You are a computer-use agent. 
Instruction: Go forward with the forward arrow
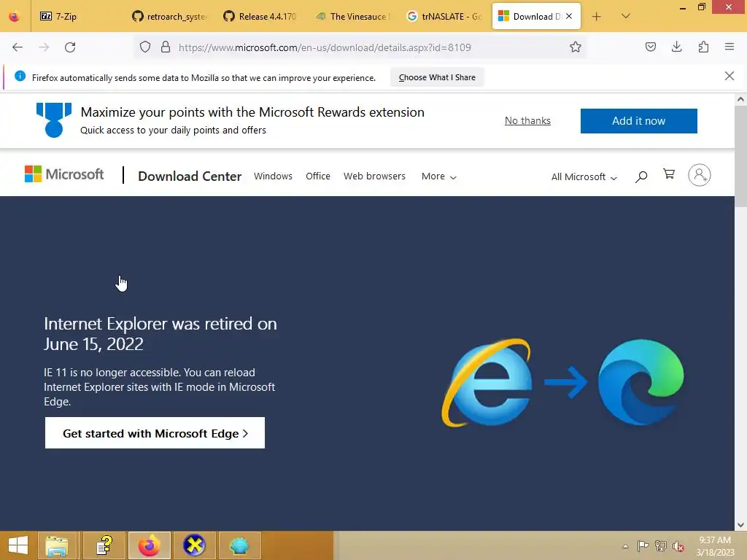(x=44, y=47)
